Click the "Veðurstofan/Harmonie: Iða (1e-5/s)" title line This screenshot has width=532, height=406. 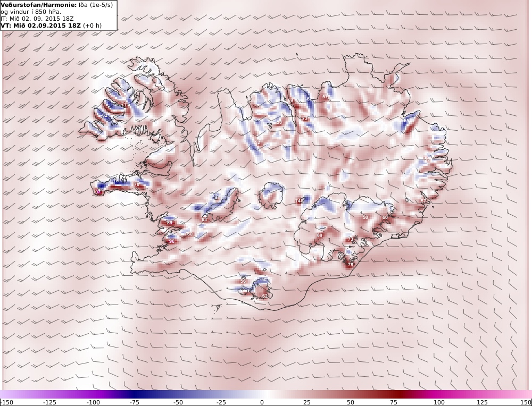(57, 5)
